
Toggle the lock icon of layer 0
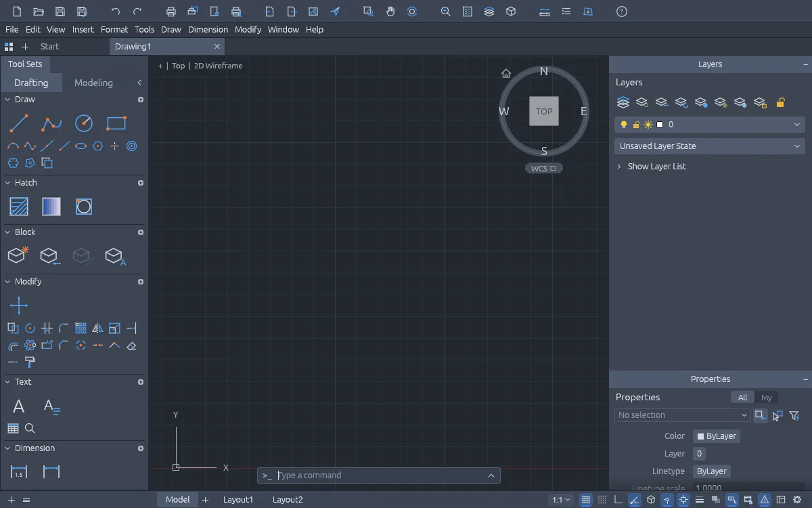(x=636, y=125)
